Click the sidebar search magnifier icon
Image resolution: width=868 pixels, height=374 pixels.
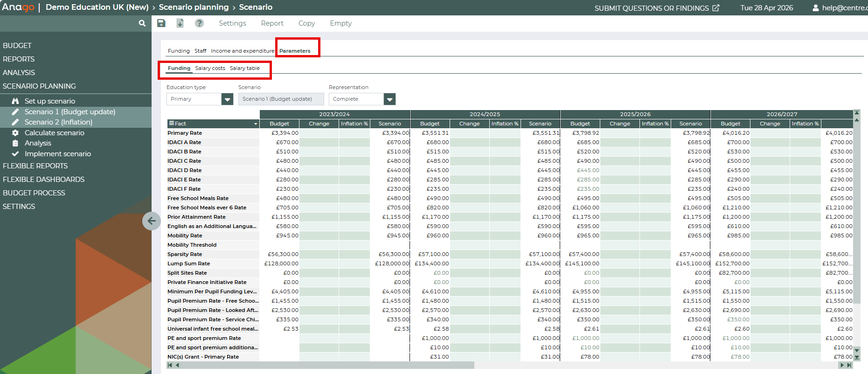pos(142,23)
